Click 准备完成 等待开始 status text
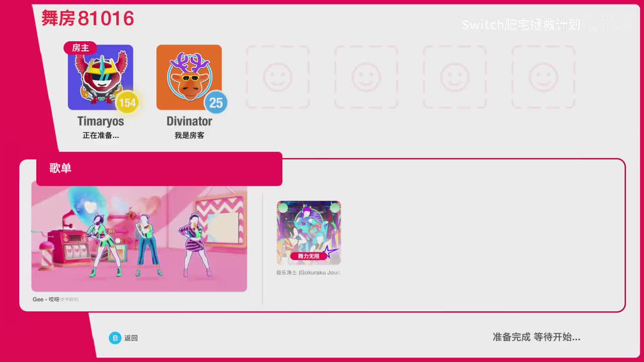The height and width of the screenshot is (362, 644). coord(536,337)
